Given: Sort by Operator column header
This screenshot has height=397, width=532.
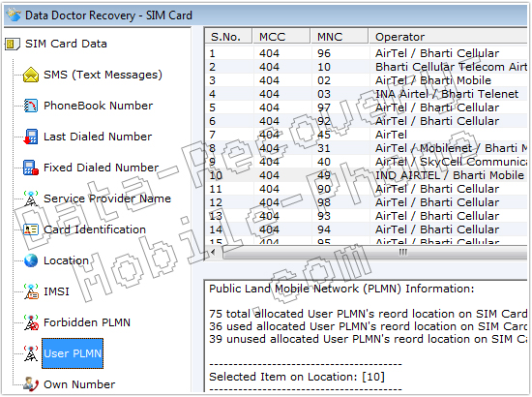Looking at the screenshot, I should (448, 37).
